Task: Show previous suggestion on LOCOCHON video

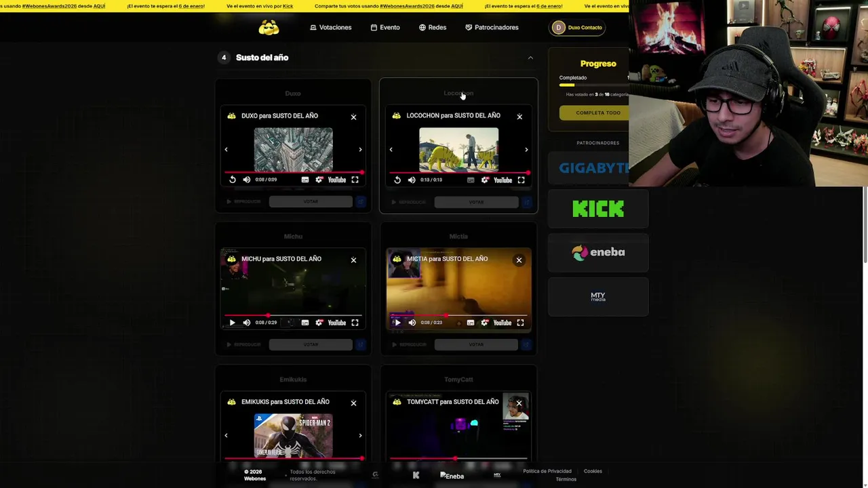Action: pos(391,149)
